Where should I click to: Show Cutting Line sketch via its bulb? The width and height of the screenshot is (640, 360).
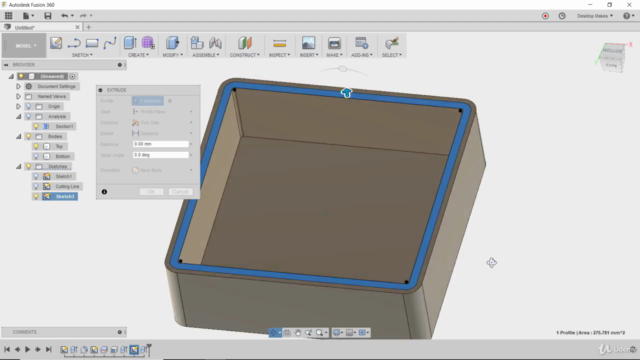pos(36,186)
